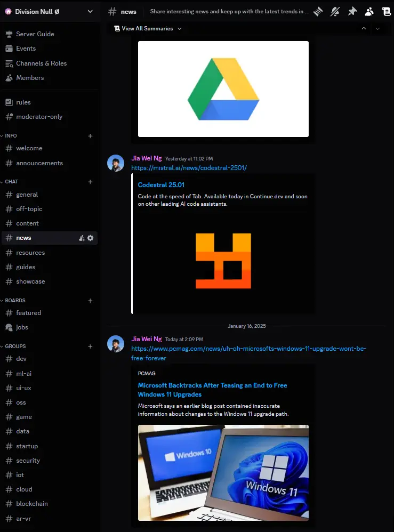Click Jia Wei Ng avatar on Codestral message
Screen dimensions: 394x532
pyautogui.click(x=116, y=163)
